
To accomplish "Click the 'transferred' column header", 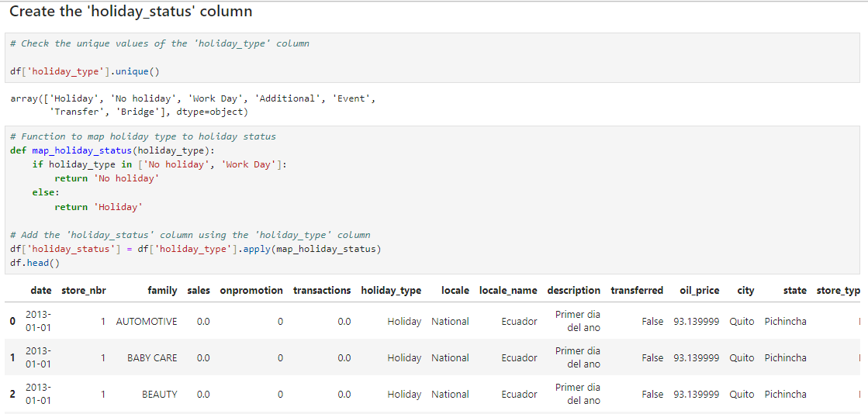I will tap(637, 290).
